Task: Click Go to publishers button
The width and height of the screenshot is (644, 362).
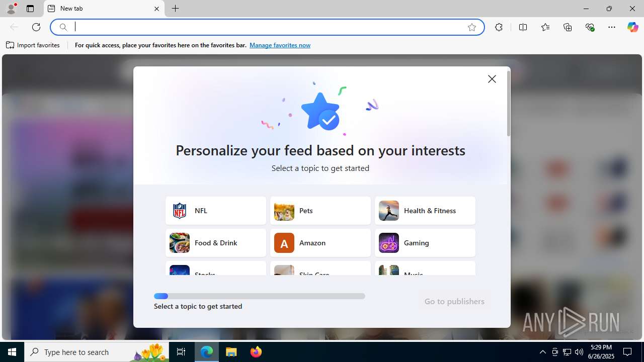Action: 454,302
